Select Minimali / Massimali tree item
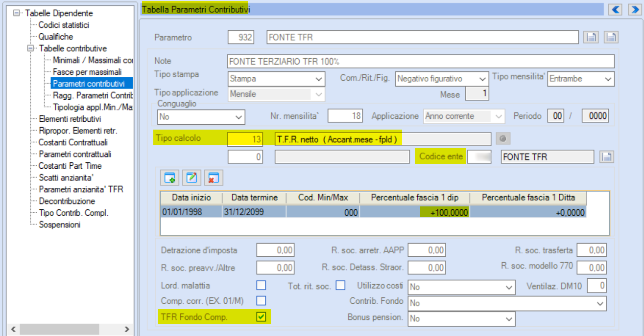Viewport: 644px width, 336px height. tap(93, 60)
